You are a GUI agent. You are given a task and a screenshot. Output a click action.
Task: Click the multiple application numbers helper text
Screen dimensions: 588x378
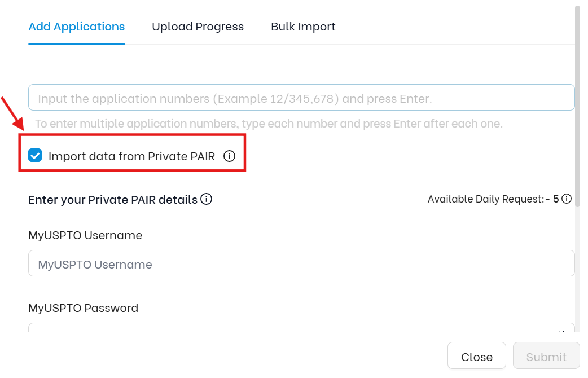click(x=269, y=124)
